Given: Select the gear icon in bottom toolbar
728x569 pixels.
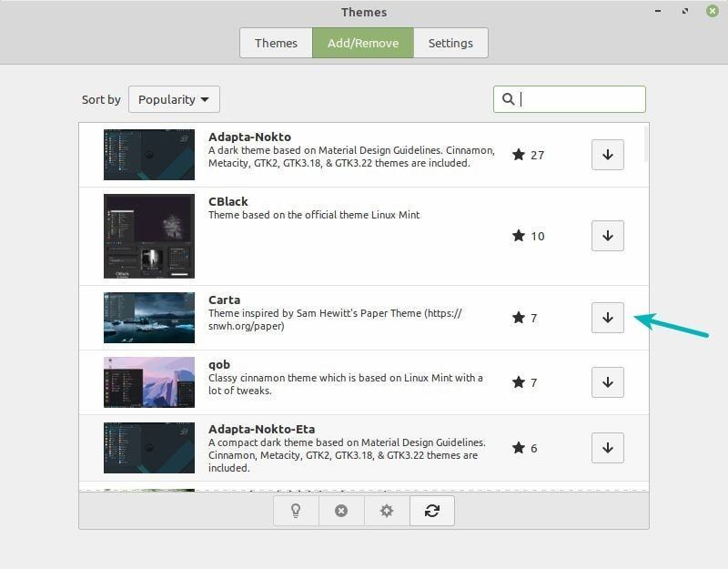Looking at the screenshot, I should (386, 511).
